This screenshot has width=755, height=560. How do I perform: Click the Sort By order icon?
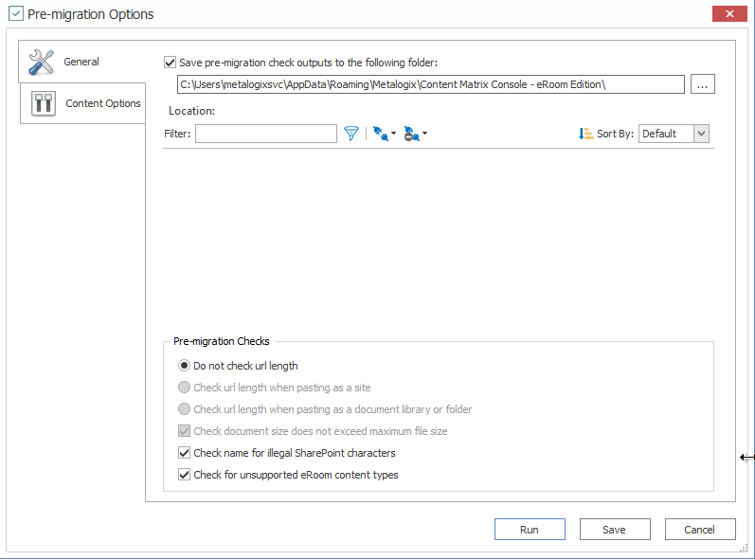click(x=585, y=134)
